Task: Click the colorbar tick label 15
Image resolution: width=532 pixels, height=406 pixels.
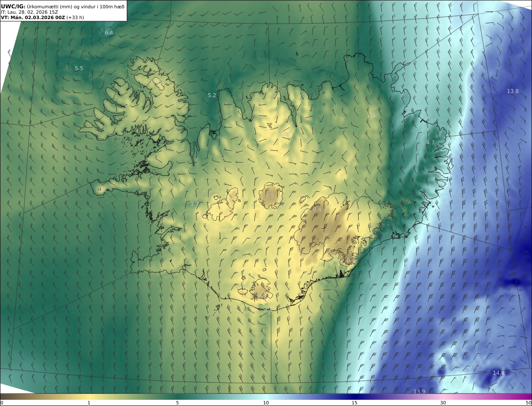Action: click(355, 403)
